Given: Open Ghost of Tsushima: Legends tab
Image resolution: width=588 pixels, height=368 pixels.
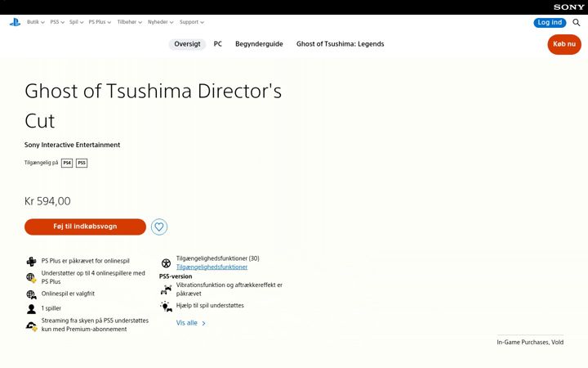Looking at the screenshot, I should [340, 44].
